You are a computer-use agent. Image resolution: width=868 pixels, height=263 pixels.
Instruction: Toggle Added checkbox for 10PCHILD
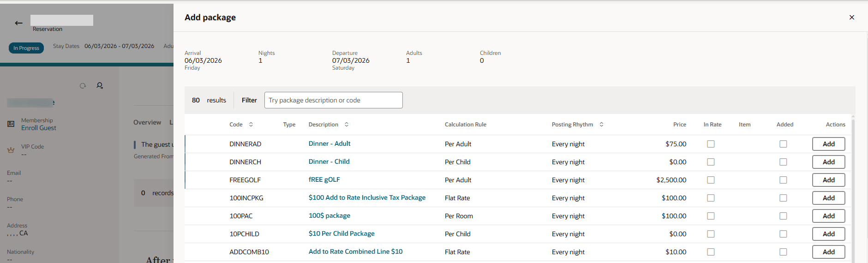pos(783,234)
